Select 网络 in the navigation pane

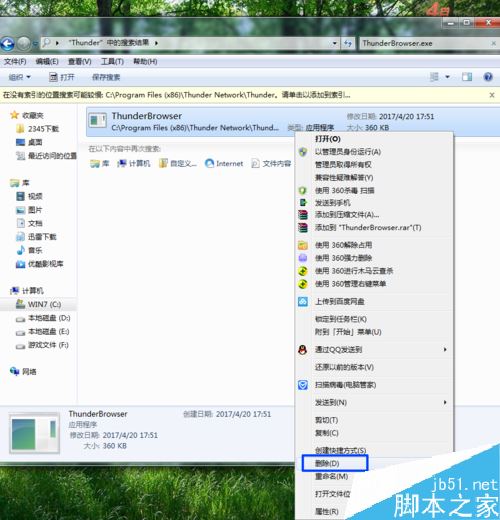tap(23, 371)
